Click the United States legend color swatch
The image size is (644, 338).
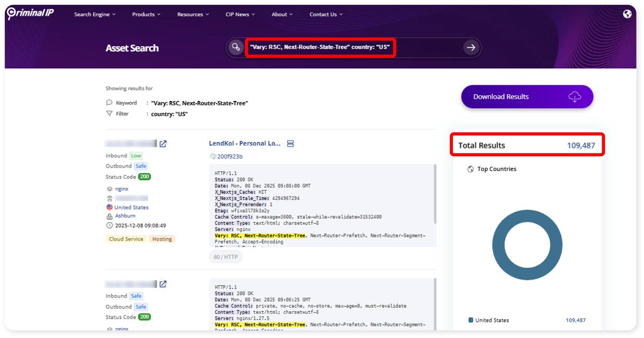[x=471, y=320]
